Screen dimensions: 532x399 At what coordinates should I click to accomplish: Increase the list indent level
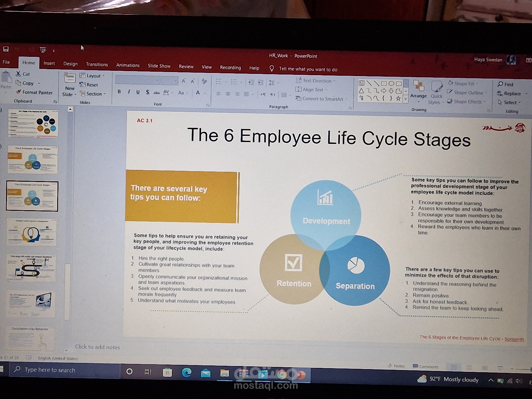tap(260, 83)
